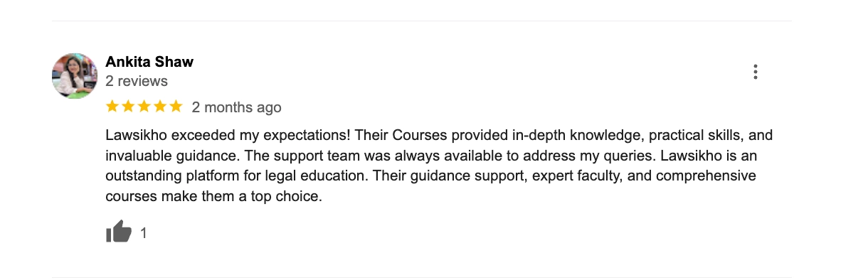Click the like count "1" beside thumbs-up
Image resolution: width=868 pixels, height=280 pixels.
click(144, 232)
